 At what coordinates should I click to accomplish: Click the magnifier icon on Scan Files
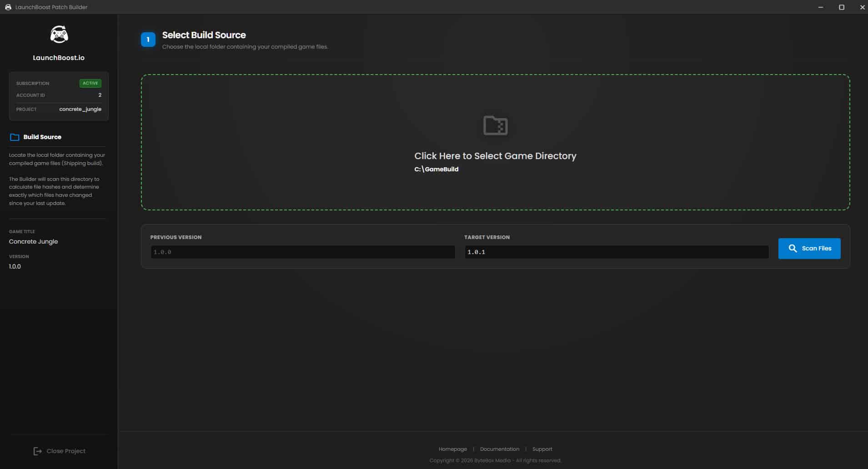[x=793, y=248]
